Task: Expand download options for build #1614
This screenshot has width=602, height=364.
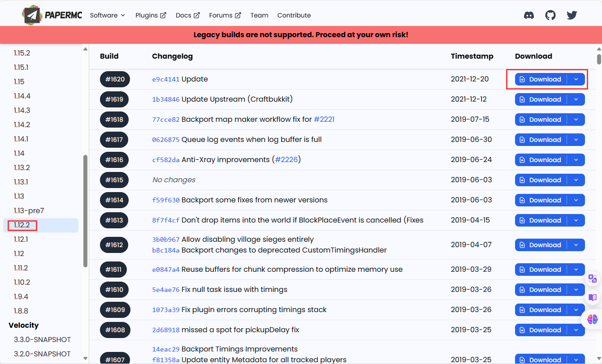Action: (576, 200)
